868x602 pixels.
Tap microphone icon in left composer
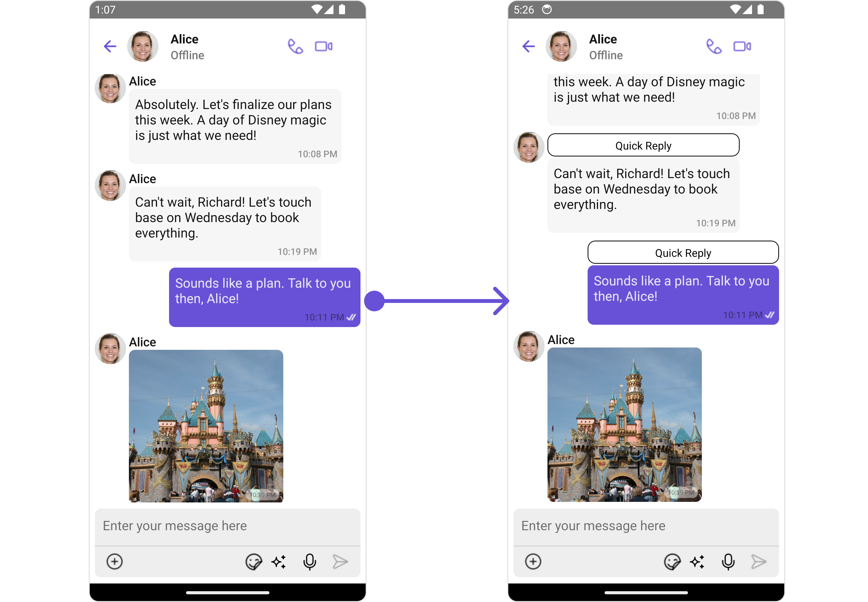[x=310, y=562]
